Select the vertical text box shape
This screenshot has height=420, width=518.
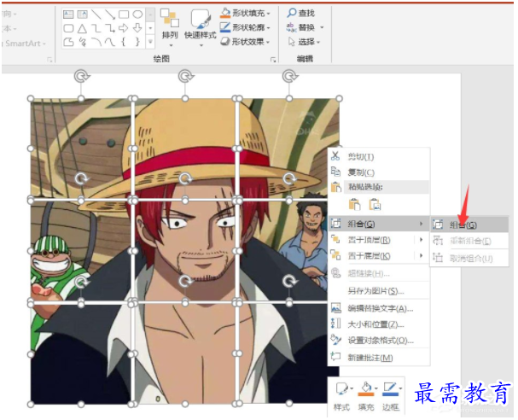[x=82, y=15]
